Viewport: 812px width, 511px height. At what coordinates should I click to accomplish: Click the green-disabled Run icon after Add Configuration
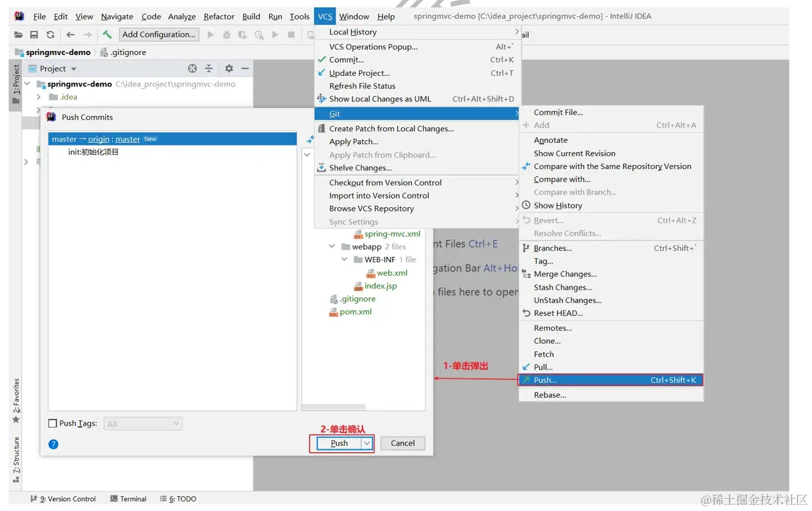tap(210, 35)
